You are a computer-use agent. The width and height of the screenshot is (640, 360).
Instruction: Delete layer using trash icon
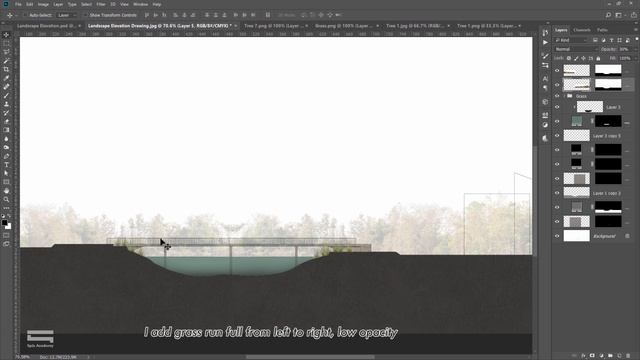[x=628, y=356]
